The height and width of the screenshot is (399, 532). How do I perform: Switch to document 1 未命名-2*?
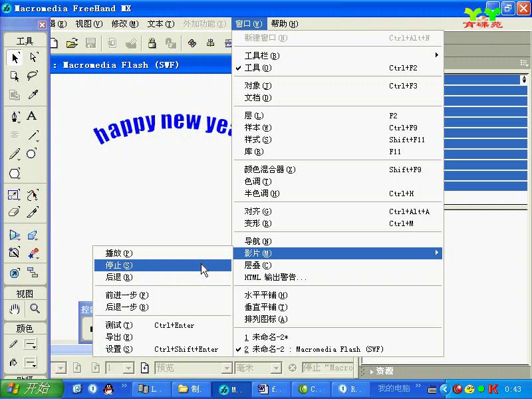pyautogui.click(x=338, y=337)
